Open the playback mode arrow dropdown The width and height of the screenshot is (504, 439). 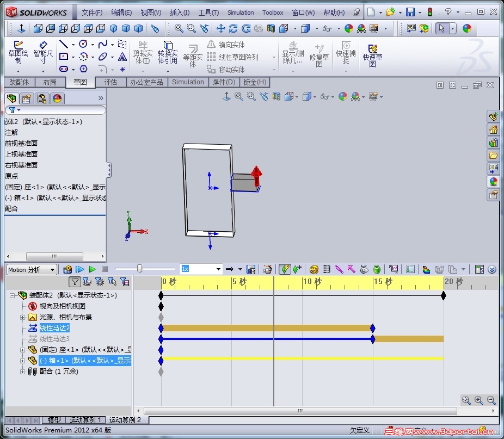[240, 269]
